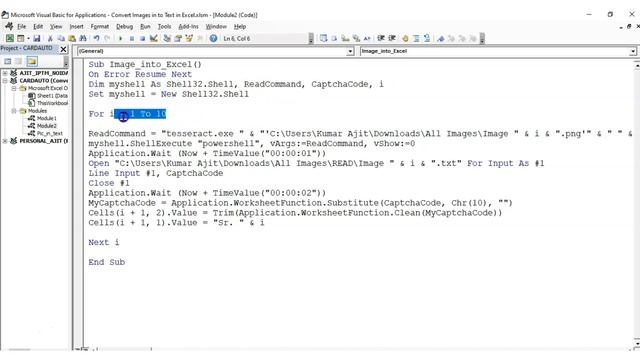Click the Parameter Info icon

356,38
